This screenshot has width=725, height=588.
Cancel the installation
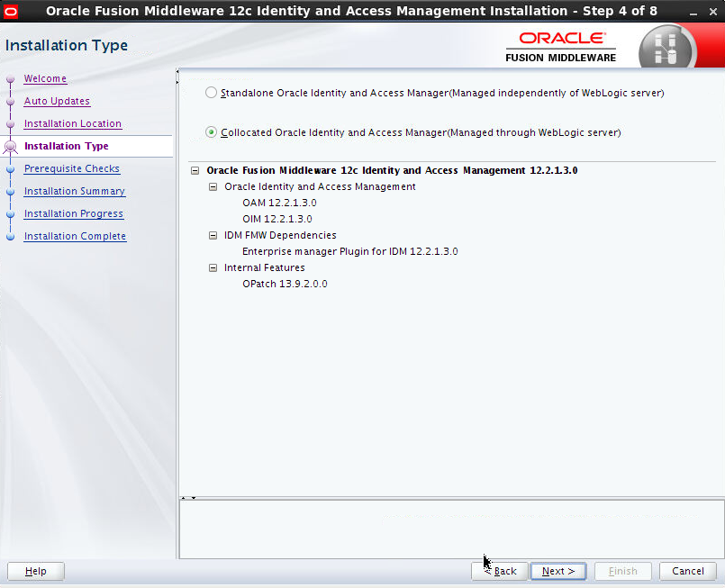click(x=687, y=572)
